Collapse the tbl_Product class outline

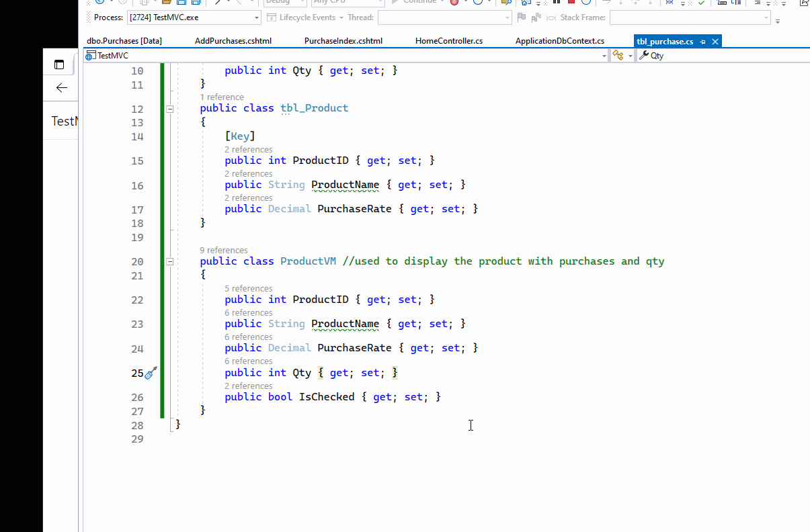(170, 109)
